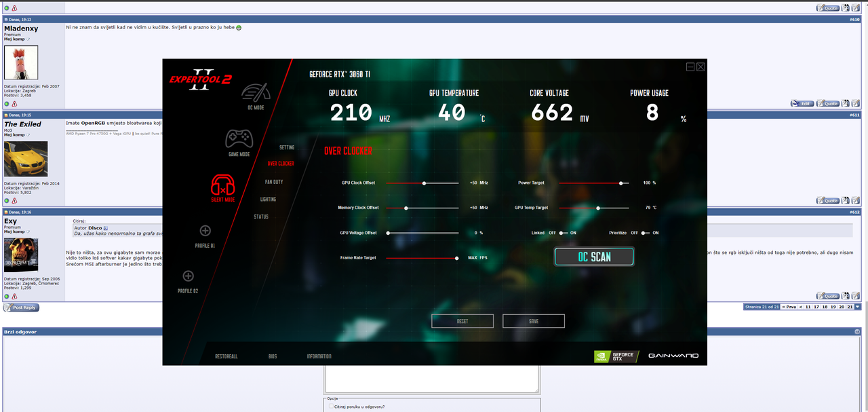Click the Save button
This screenshot has width=868, height=412.
[x=534, y=321]
